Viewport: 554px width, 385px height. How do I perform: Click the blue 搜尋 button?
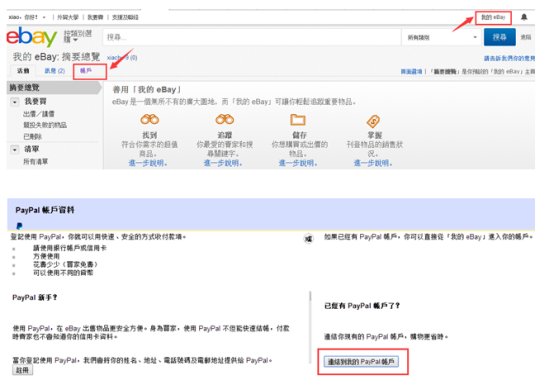pyautogui.click(x=500, y=37)
